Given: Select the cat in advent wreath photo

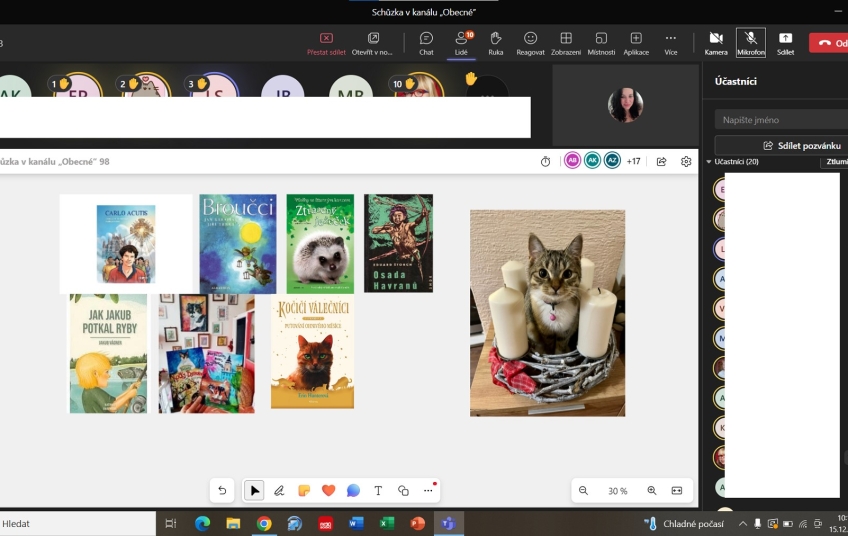Looking at the screenshot, I should click(547, 313).
